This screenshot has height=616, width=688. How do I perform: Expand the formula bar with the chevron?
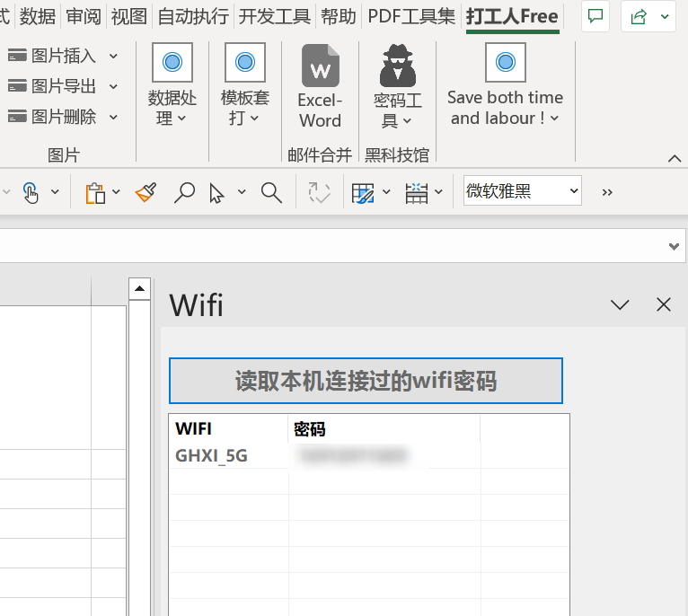674,246
